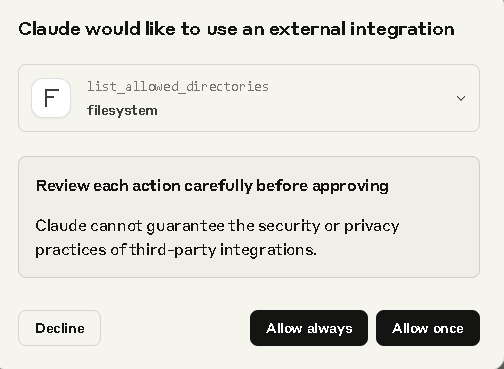This screenshot has width=504, height=369.
Task: Click the filesystem 'F' integration icon
Action: tap(51, 98)
